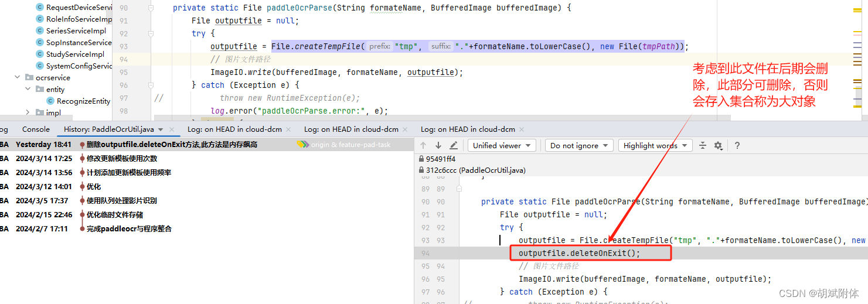
Task: Select the Yesterday 18:41 commit row
Action: tap(207, 144)
